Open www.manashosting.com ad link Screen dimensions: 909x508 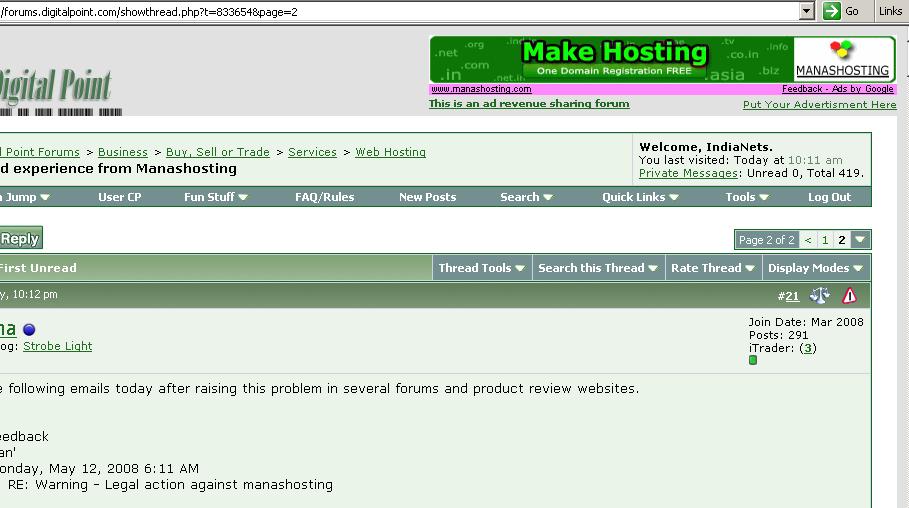481,89
